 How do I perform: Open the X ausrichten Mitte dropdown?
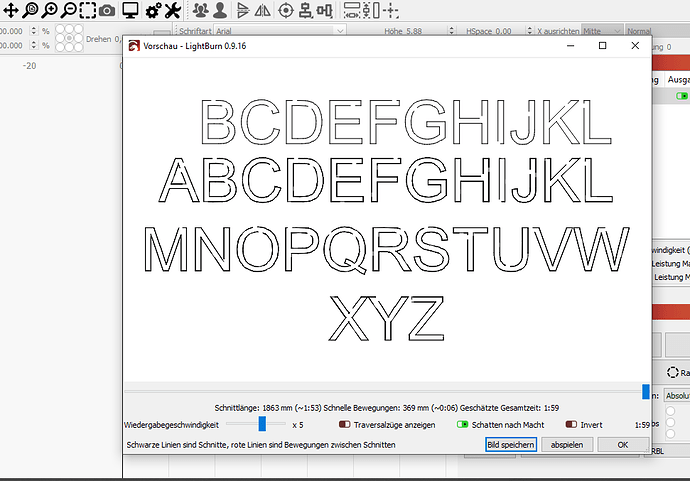602,31
